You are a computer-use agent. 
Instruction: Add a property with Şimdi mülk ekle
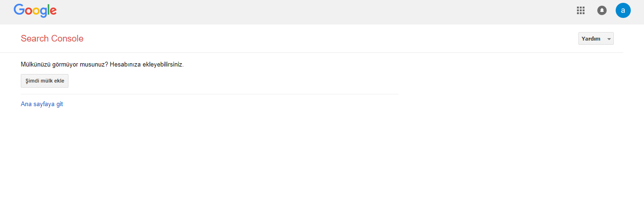click(45, 81)
